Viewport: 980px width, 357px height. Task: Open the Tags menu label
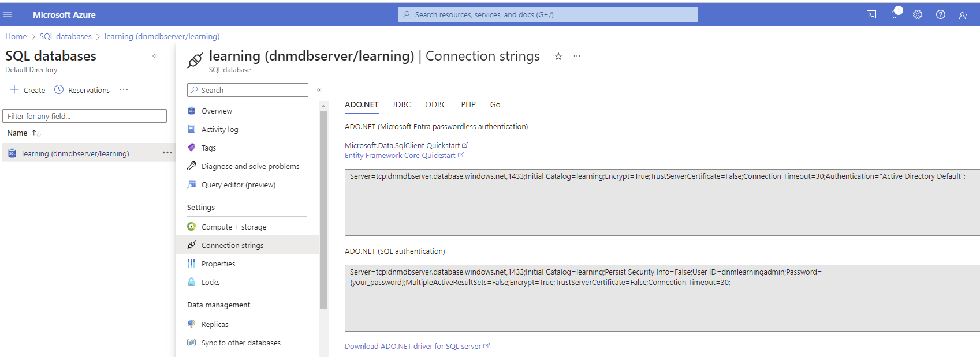[208, 148]
